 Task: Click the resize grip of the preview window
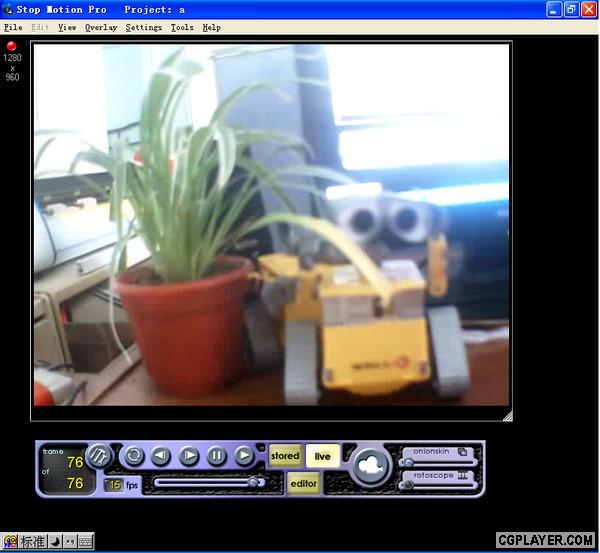(507, 416)
